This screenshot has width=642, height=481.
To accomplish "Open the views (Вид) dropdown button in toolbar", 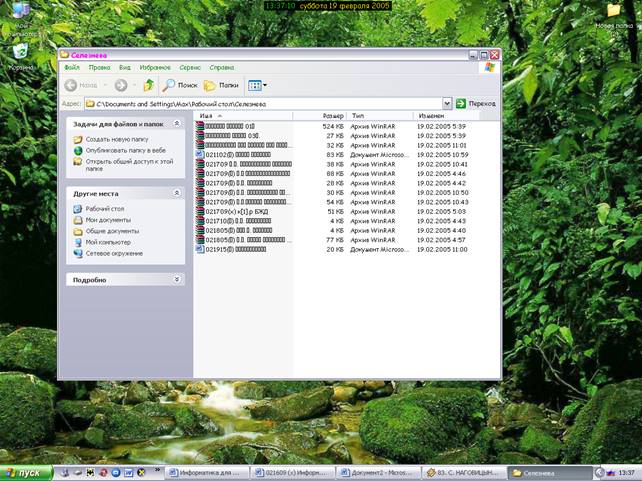I will pyautogui.click(x=257, y=86).
